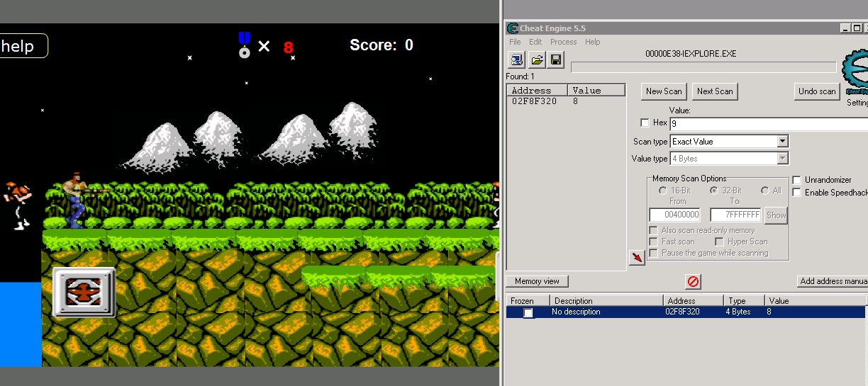Click the eagle emblem weapon box in game

[84, 292]
